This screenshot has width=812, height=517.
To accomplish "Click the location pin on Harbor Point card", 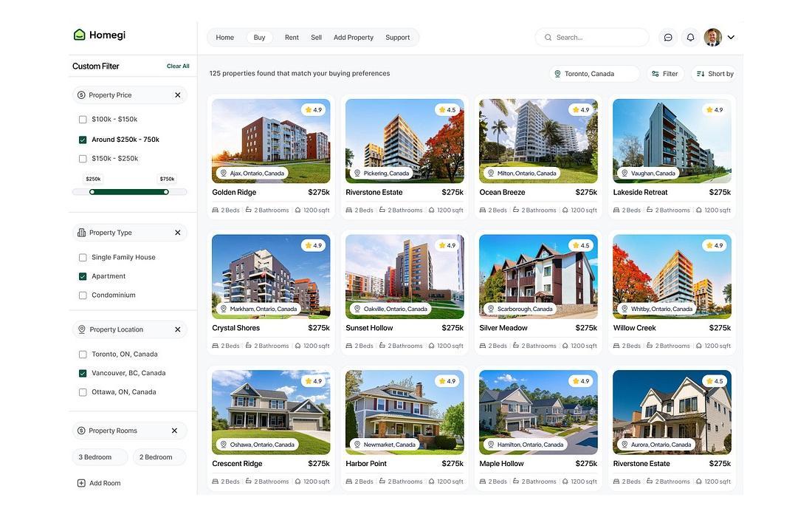I will click(357, 445).
